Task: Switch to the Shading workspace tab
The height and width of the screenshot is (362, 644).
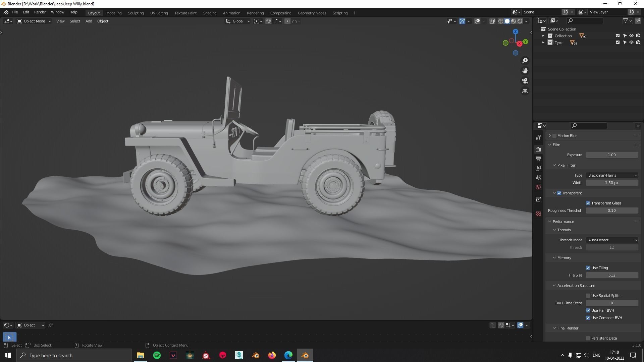Action: (x=210, y=13)
